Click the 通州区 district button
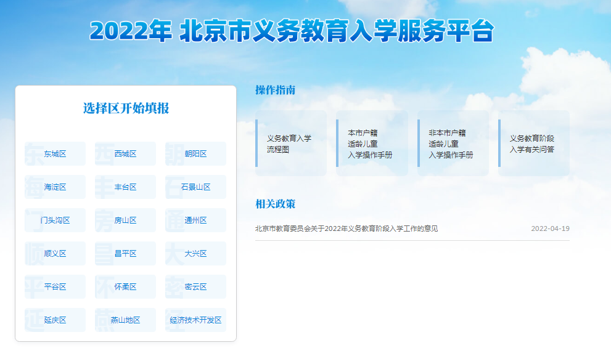 (x=195, y=220)
